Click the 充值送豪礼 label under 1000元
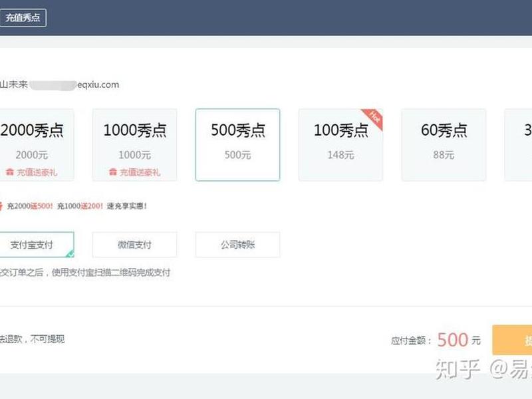The height and width of the screenshot is (399, 532). coord(140,172)
